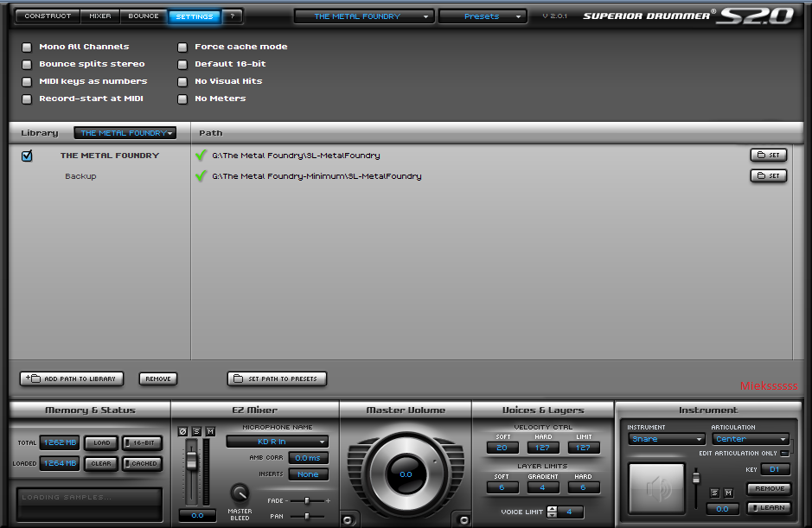Image resolution: width=812 pixels, height=528 pixels.
Task: Check MIDI keys as numbers
Action: pos(27,82)
